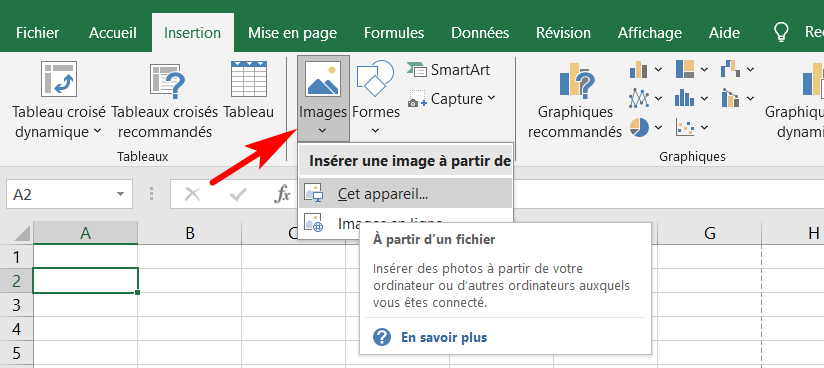Insert a Tableau using the table icon
824x368 pixels.
click(x=249, y=79)
